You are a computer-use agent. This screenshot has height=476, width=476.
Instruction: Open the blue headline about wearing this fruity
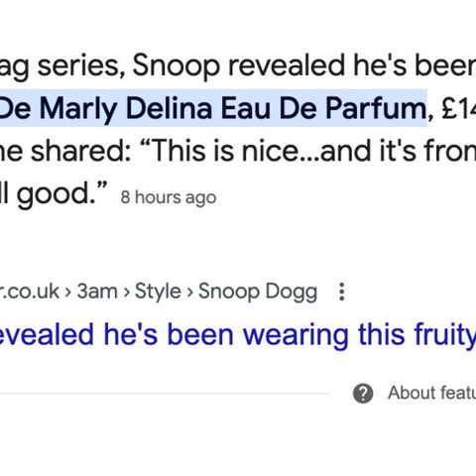click(x=238, y=334)
